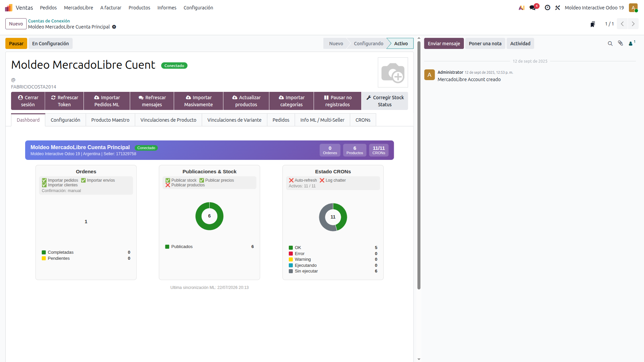This screenshot has width=644, height=362.
Task: Show followers using the person icon
Action: point(632,43)
